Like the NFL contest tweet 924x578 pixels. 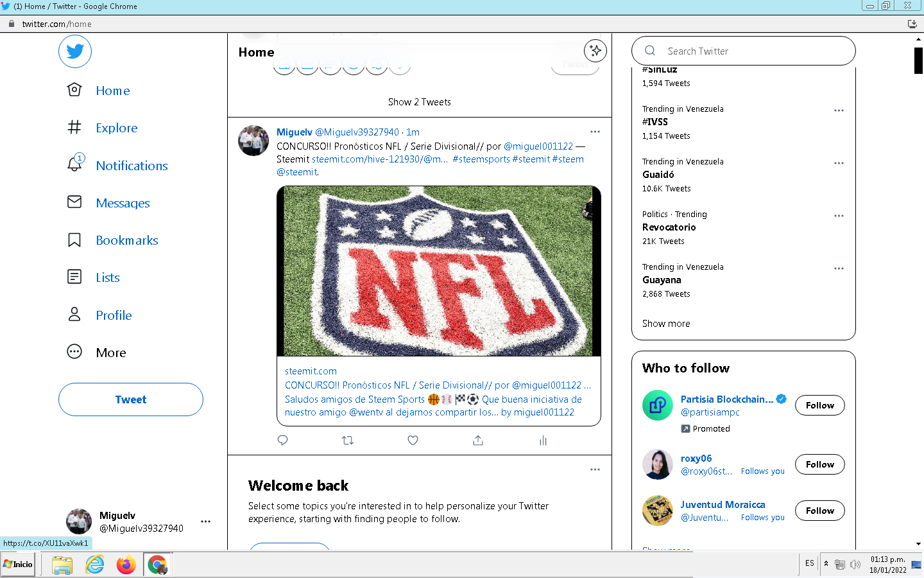pos(413,441)
